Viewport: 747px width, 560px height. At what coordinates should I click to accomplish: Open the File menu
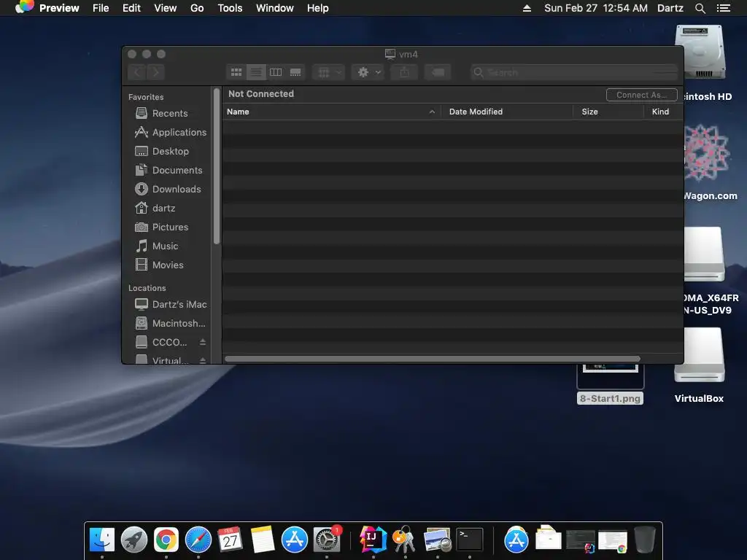101,8
